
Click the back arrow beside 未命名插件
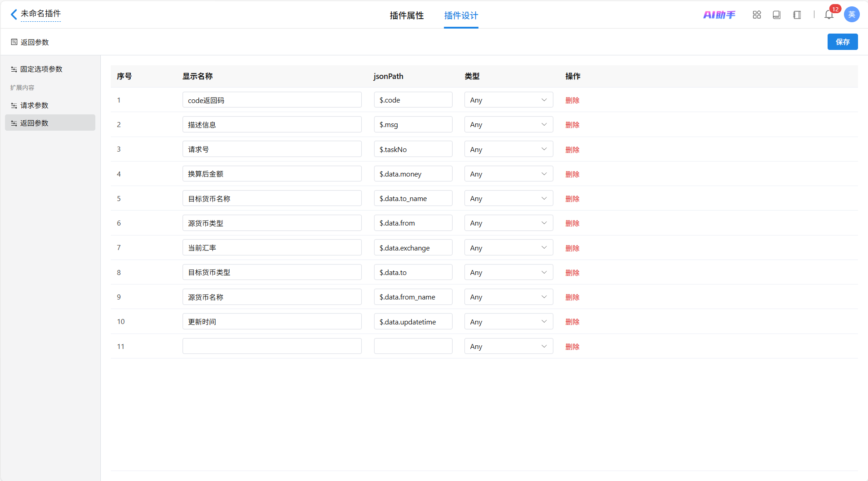(14, 15)
